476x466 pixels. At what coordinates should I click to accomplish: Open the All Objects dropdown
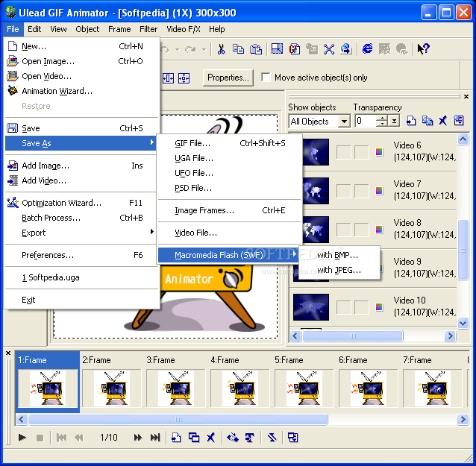[344, 122]
